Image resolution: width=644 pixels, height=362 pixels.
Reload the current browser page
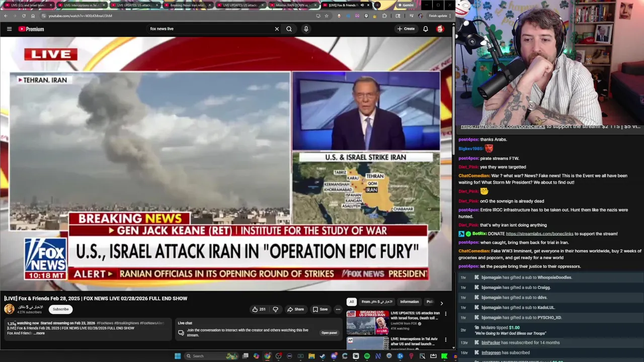(x=24, y=16)
